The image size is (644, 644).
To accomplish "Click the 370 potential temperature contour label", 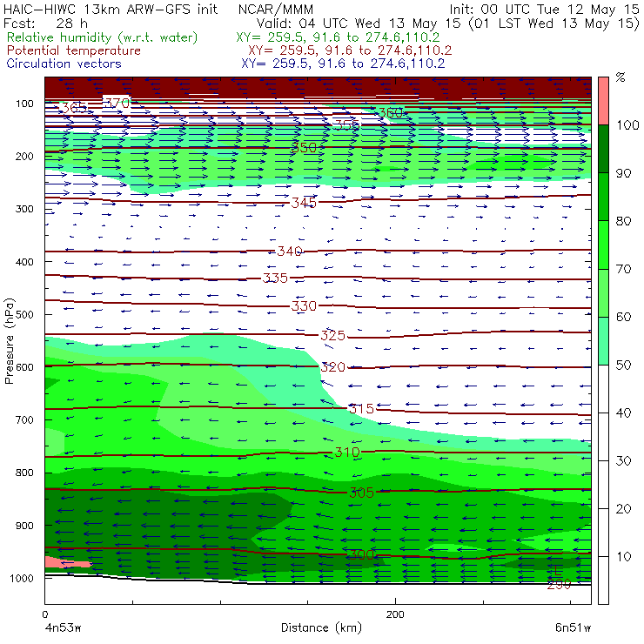I will 117,103.
